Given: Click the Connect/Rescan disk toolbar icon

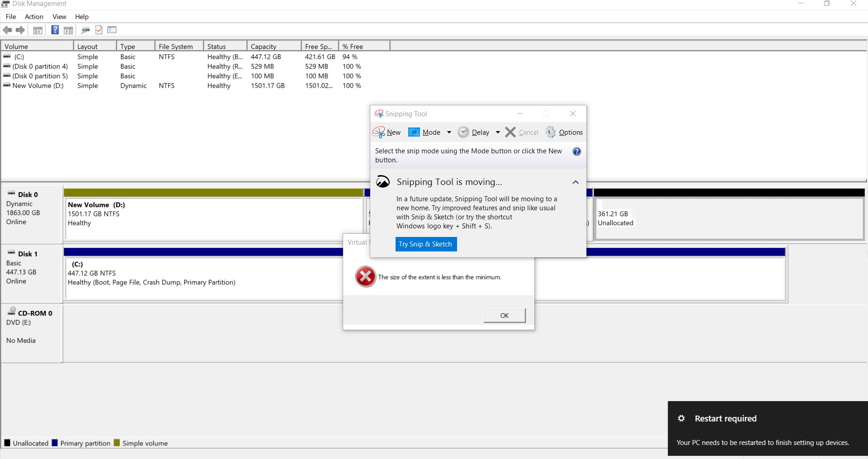Looking at the screenshot, I should coord(85,30).
